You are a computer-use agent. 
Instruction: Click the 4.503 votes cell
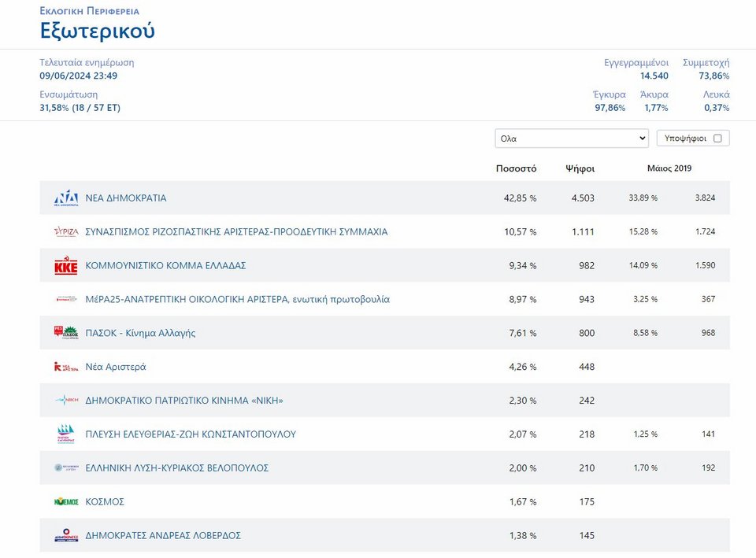pos(583,198)
